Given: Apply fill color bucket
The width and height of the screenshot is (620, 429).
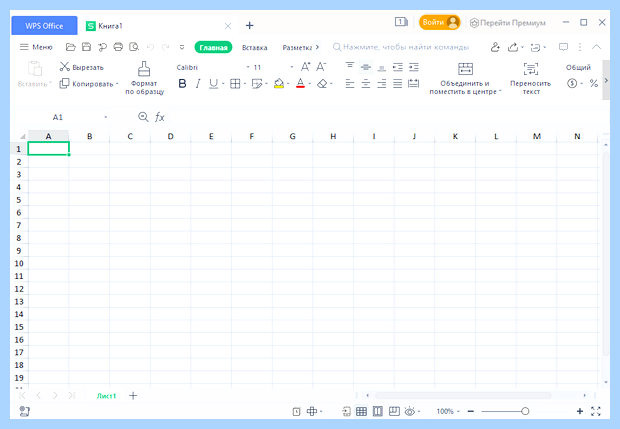Looking at the screenshot, I should click(x=279, y=83).
